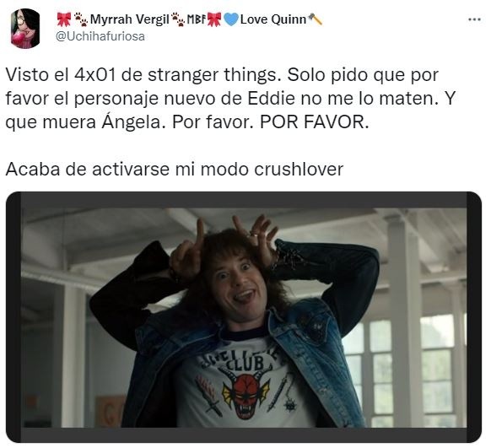Open the author's profile avatar picture
Screen dimensions: 491x448
(x=25, y=29)
